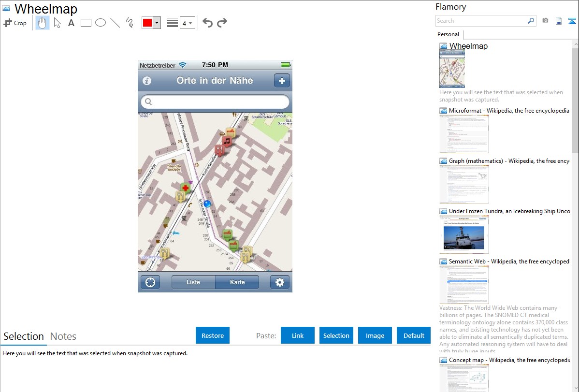The width and height of the screenshot is (579, 392).
Task: Click the red color swatch
Action: [147, 23]
